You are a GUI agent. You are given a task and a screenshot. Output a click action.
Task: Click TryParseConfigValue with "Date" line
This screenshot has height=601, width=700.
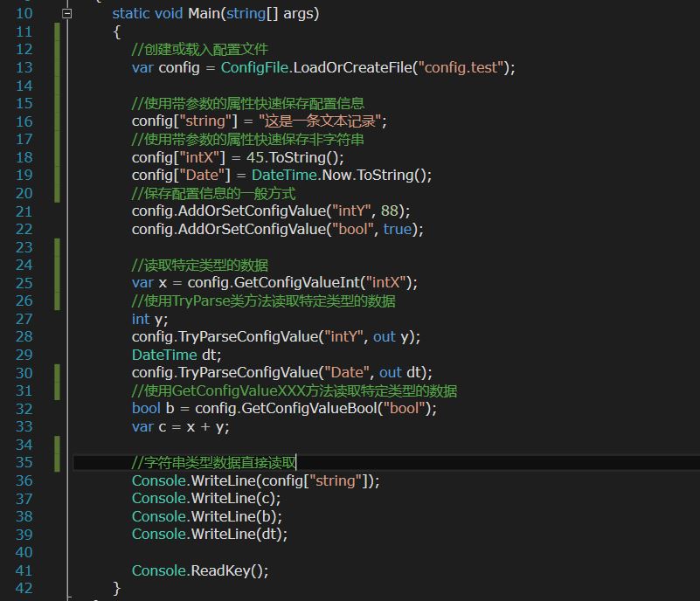tap(282, 372)
